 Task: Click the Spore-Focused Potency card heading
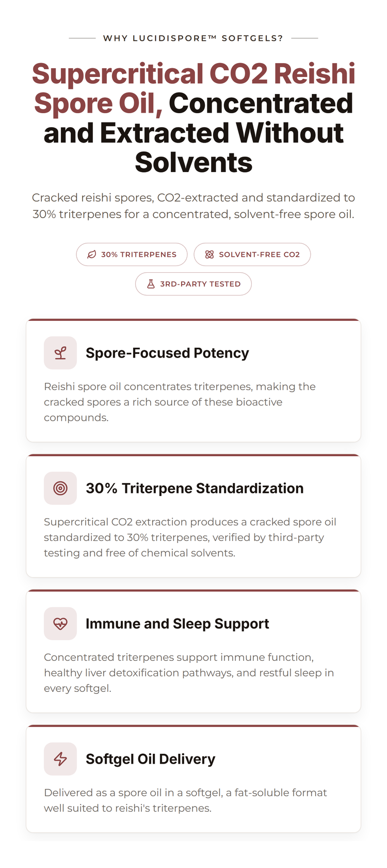point(167,353)
